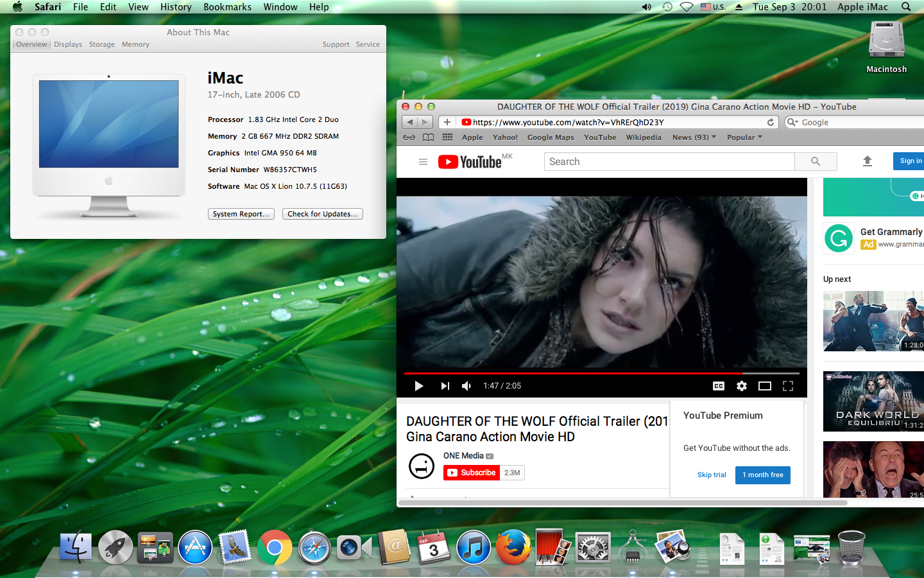Image resolution: width=924 pixels, height=578 pixels.
Task: Launch Google Chrome from the dock
Action: 275,547
